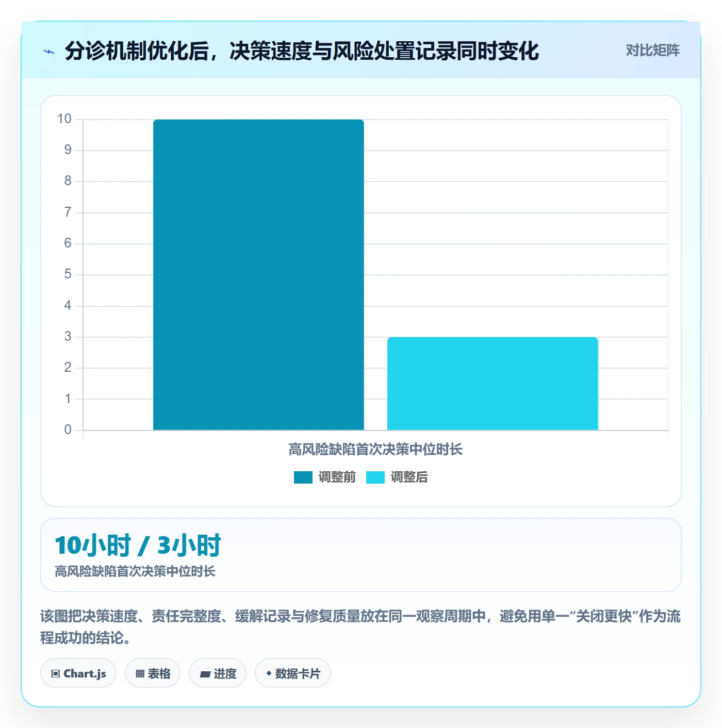Screen dimensions: 722x728
Task: Click the description paragraph starting 该图把决策速度
Action: click(x=360, y=627)
